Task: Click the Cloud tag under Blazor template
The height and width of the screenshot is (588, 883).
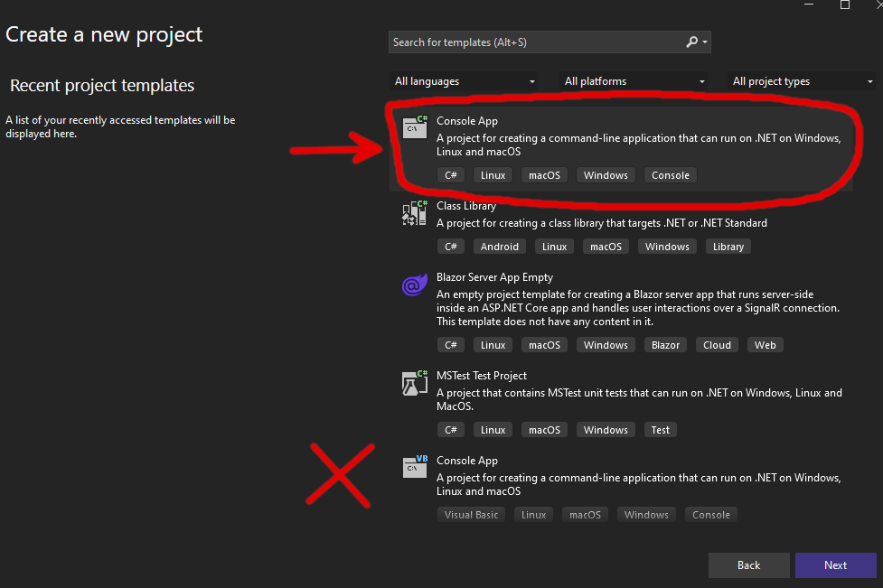Action: pyautogui.click(x=717, y=344)
